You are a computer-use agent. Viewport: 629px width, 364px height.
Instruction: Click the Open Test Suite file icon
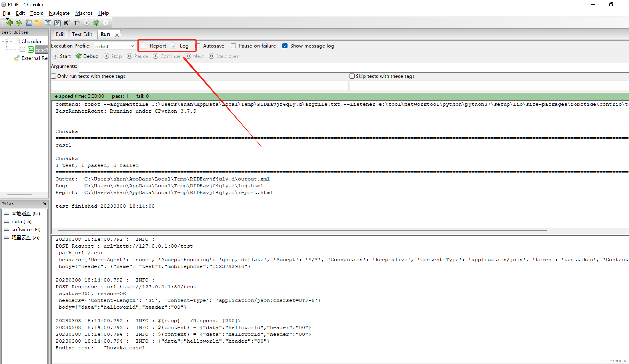click(x=29, y=23)
